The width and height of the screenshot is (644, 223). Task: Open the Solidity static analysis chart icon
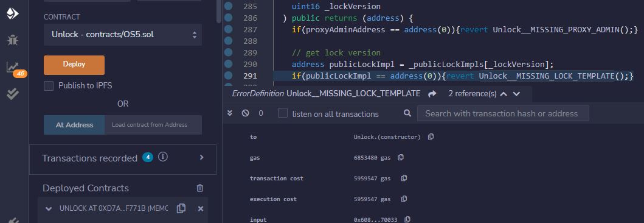coord(12,68)
